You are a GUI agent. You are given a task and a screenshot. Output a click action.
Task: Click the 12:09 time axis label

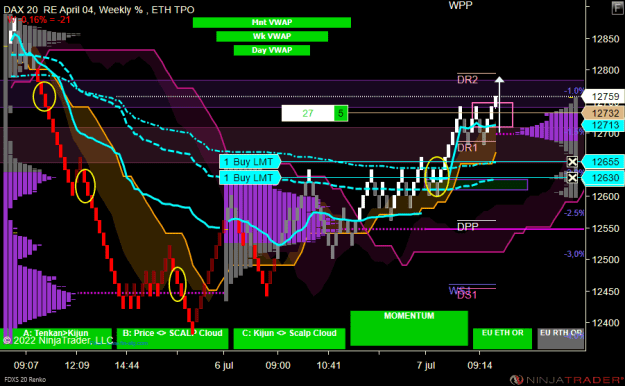[x=77, y=365]
